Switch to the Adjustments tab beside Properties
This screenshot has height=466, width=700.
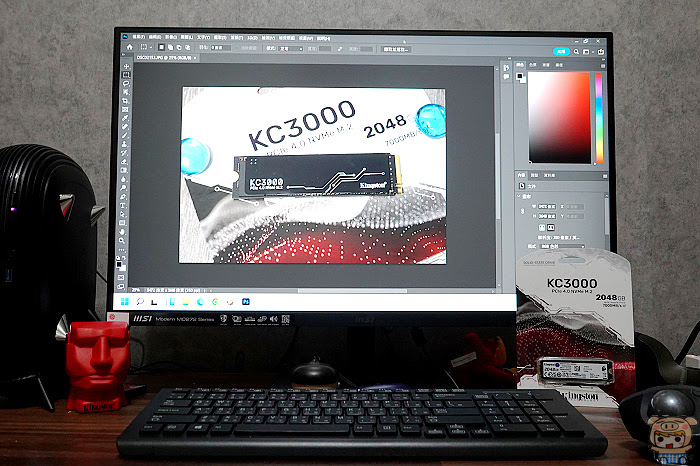[x=534, y=175]
